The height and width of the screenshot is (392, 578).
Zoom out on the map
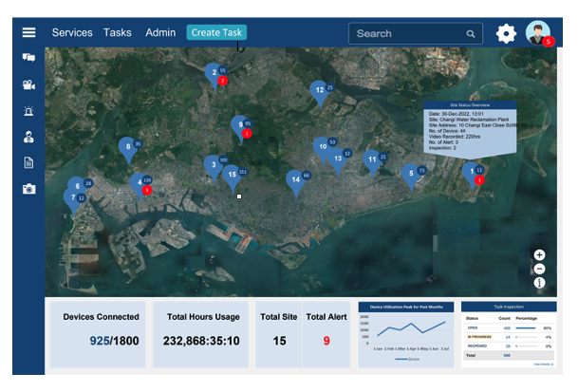click(539, 269)
